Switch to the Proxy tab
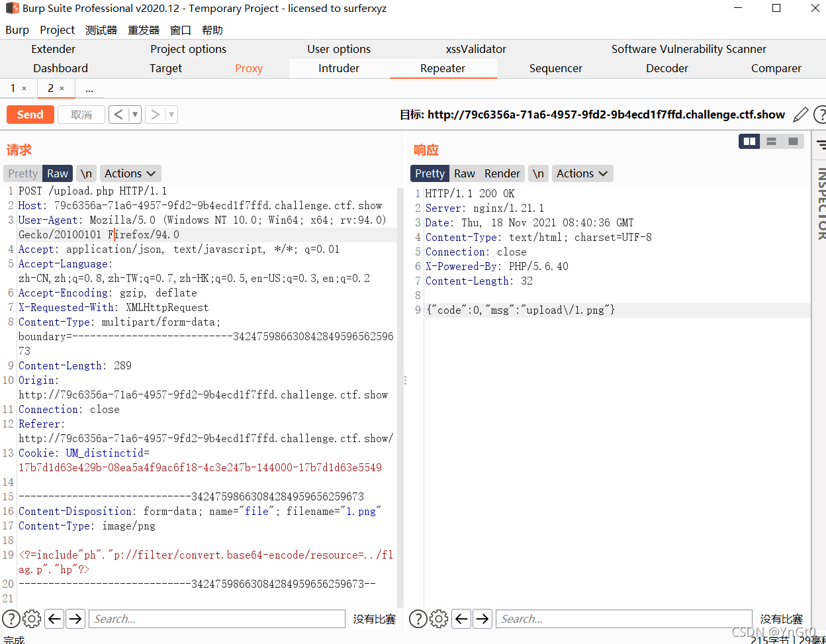Screen dimensions: 826x644 click(x=249, y=68)
